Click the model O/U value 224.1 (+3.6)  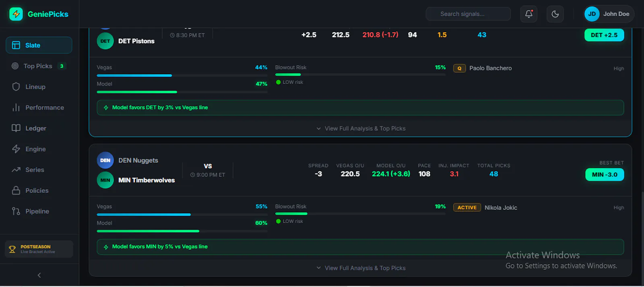pyautogui.click(x=391, y=174)
